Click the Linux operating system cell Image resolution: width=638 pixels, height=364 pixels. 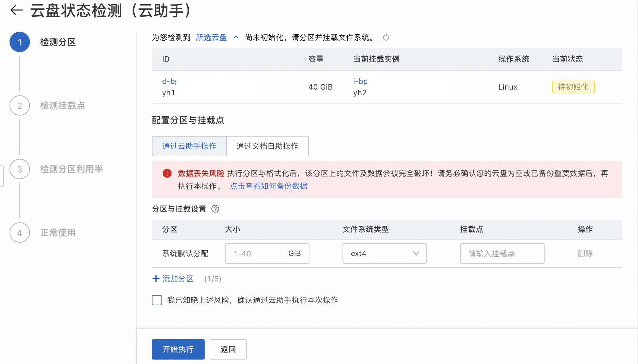(x=508, y=87)
